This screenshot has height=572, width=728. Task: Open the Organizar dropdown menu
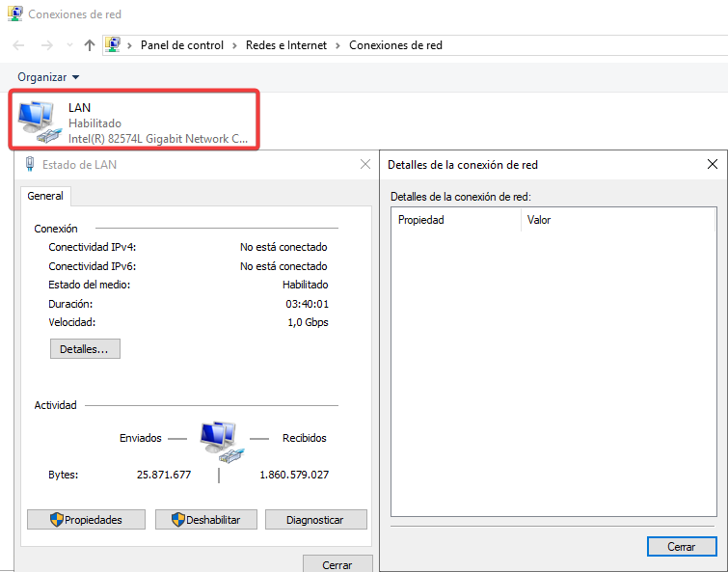[48, 76]
